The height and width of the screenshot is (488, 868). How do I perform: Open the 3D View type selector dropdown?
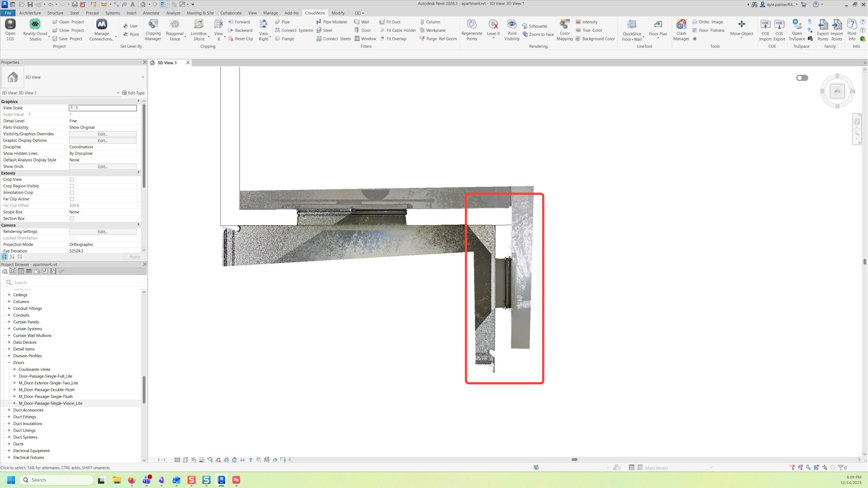[143, 77]
